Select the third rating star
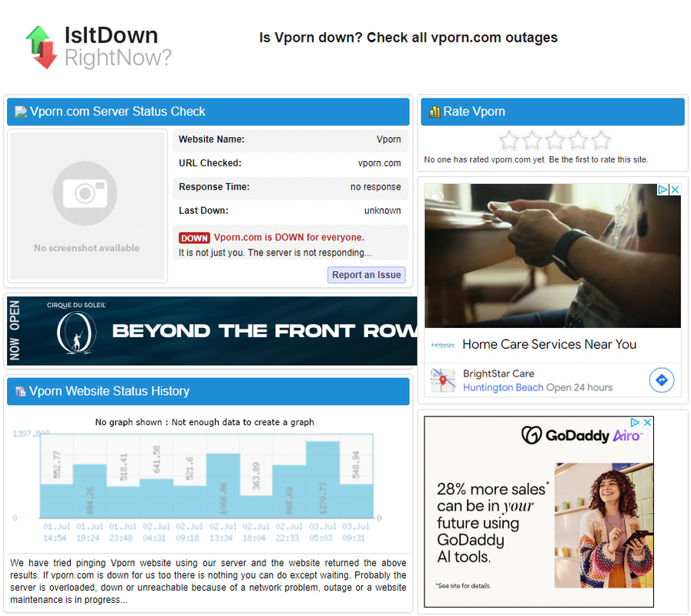 coord(555,141)
